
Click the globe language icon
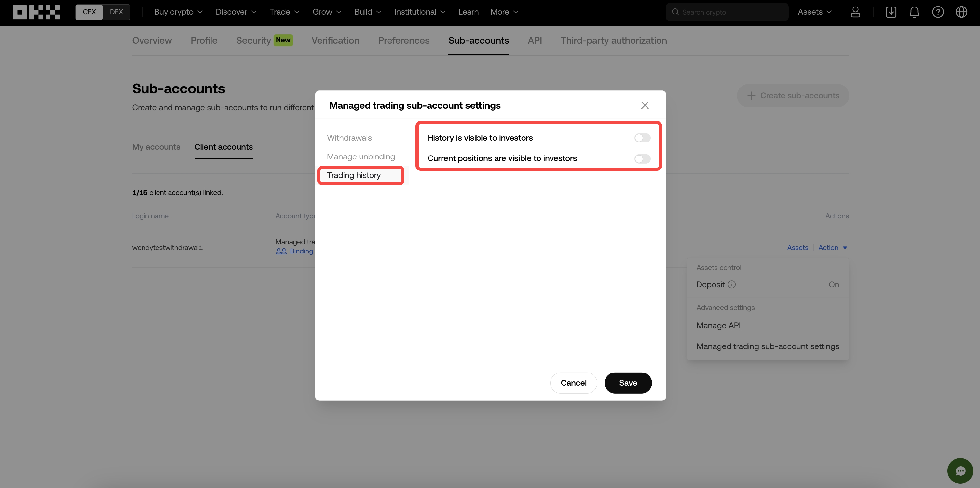pyautogui.click(x=962, y=12)
